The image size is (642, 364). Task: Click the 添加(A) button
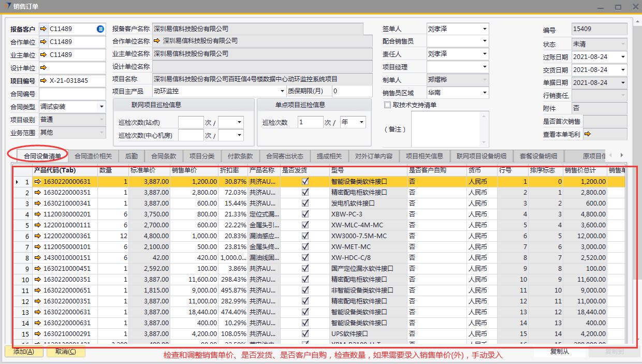[24, 352]
